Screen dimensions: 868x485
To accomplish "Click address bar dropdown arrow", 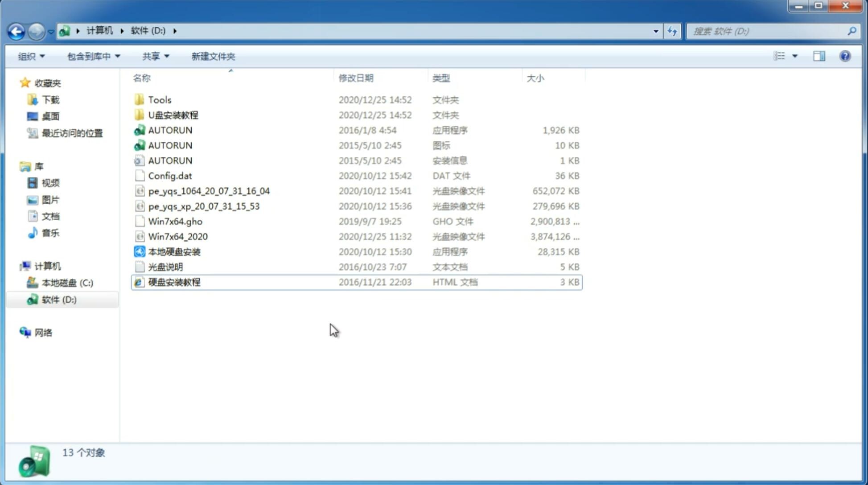I will coord(656,31).
